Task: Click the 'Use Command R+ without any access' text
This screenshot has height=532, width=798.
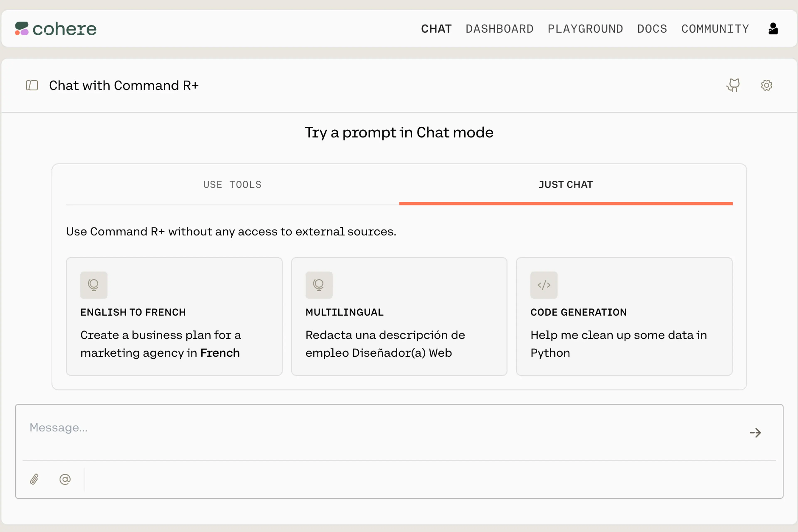Action: coord(231,231)
